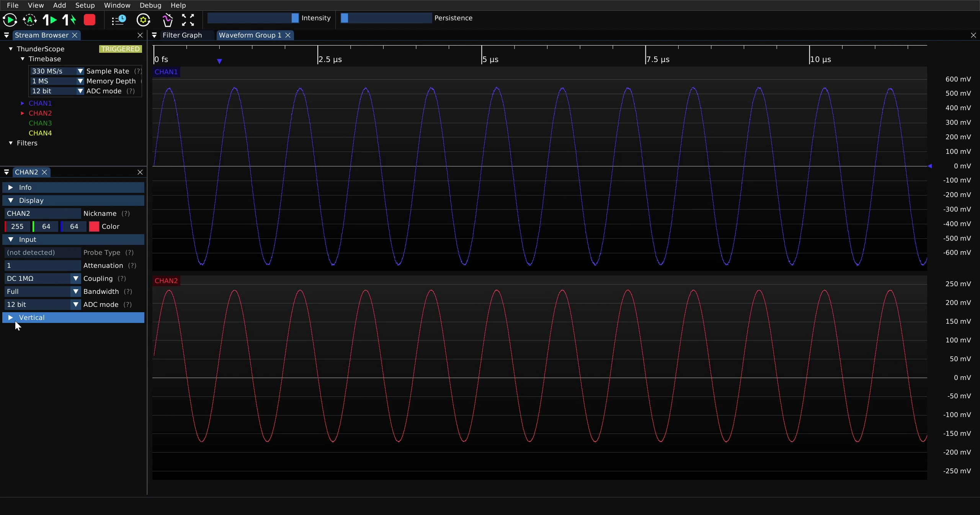Click the refresh settings gear icon
The width and height of the screenshot is (980, 515).
[x=144, y=20]
